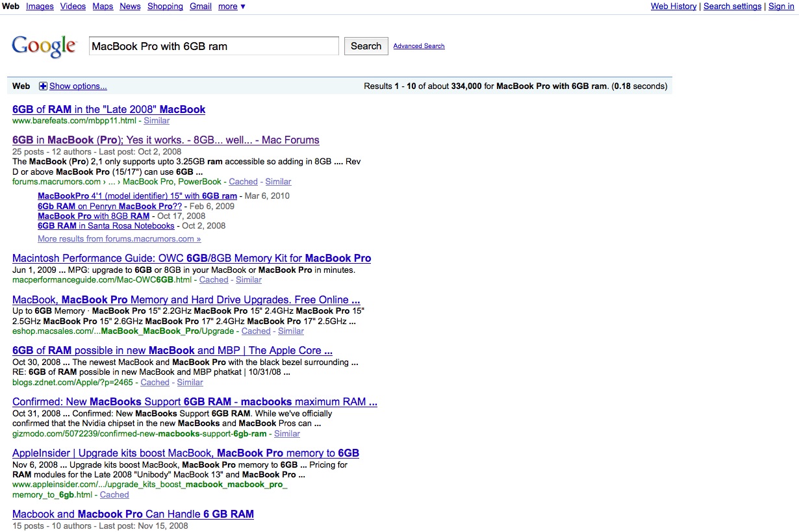
Task: Open Similar link for macperformanceguide.com result
Action: [249, 280]
